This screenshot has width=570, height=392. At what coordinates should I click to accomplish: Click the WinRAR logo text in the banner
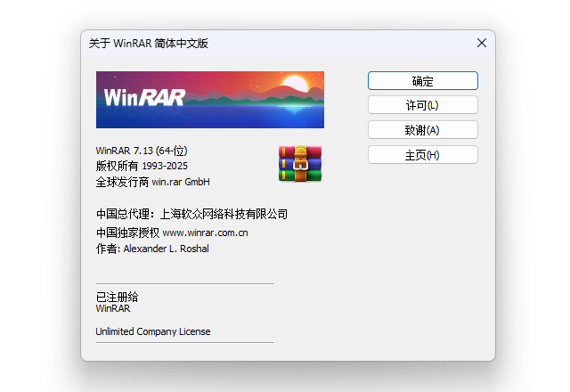pyautogui.click(x=143, y=96)
